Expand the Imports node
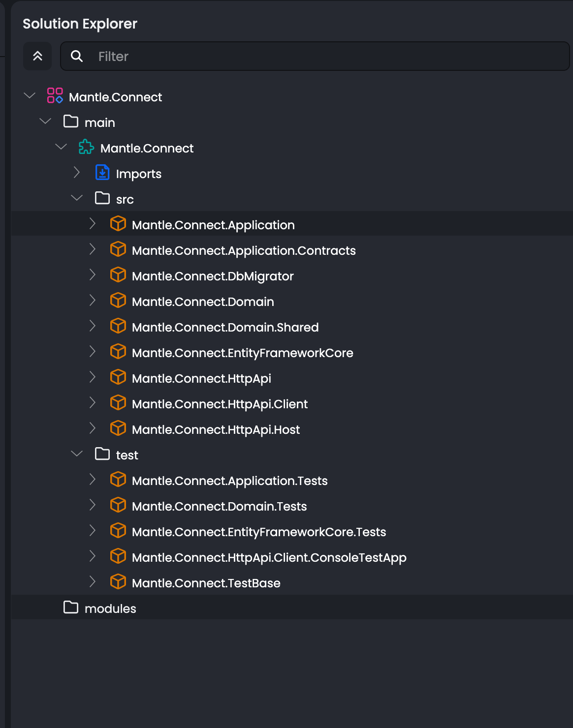This screenshot has height=728, width=573. tap(77, 172)
